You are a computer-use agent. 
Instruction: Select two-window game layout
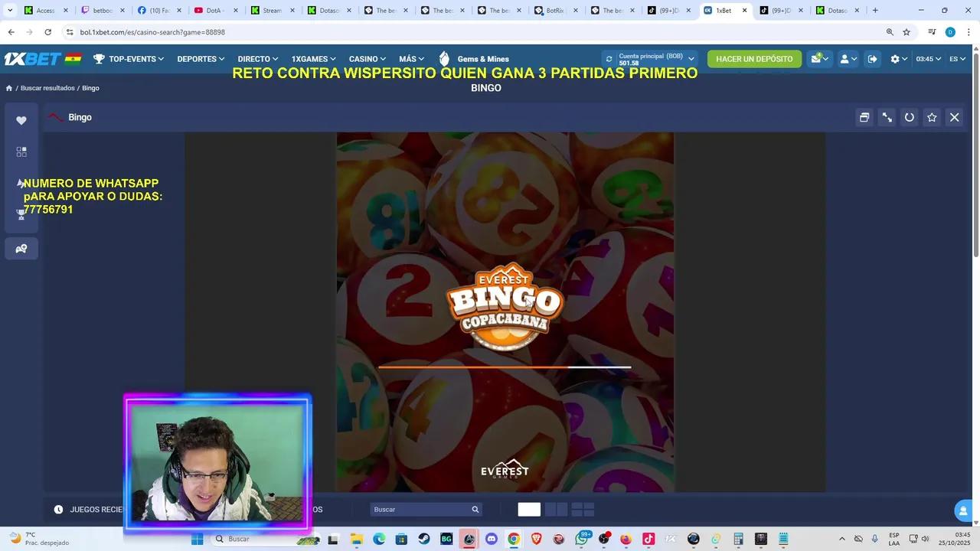coord(557,510)
